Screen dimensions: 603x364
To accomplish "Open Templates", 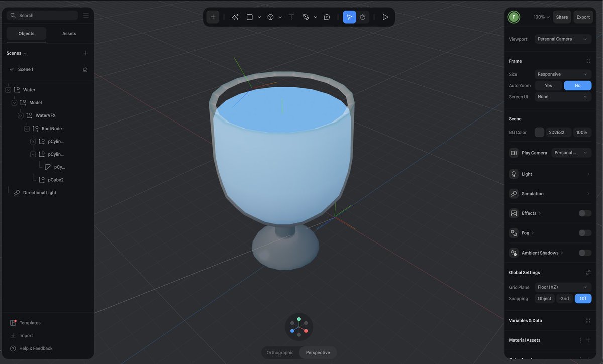I will (x=25, y=323).
